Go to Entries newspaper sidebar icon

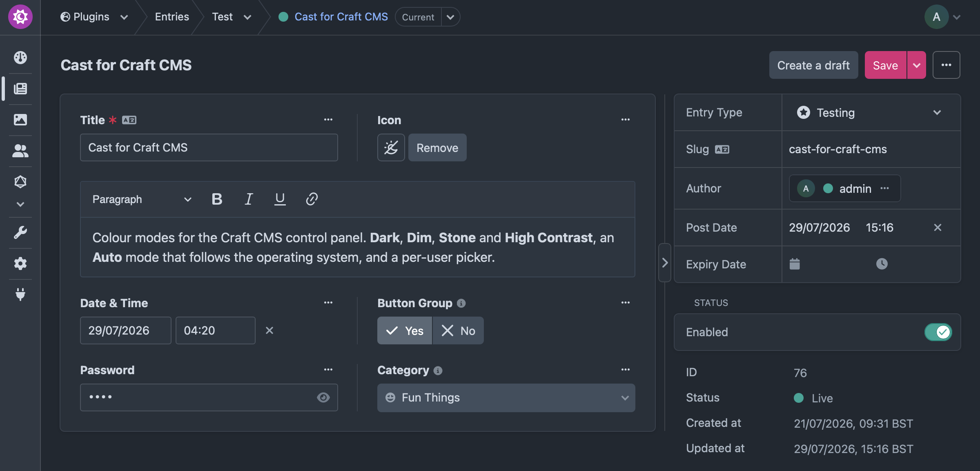tap(20, 89)
